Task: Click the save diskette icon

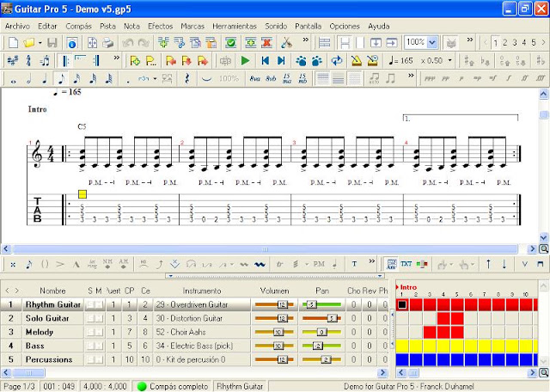Action: point(52,43)
